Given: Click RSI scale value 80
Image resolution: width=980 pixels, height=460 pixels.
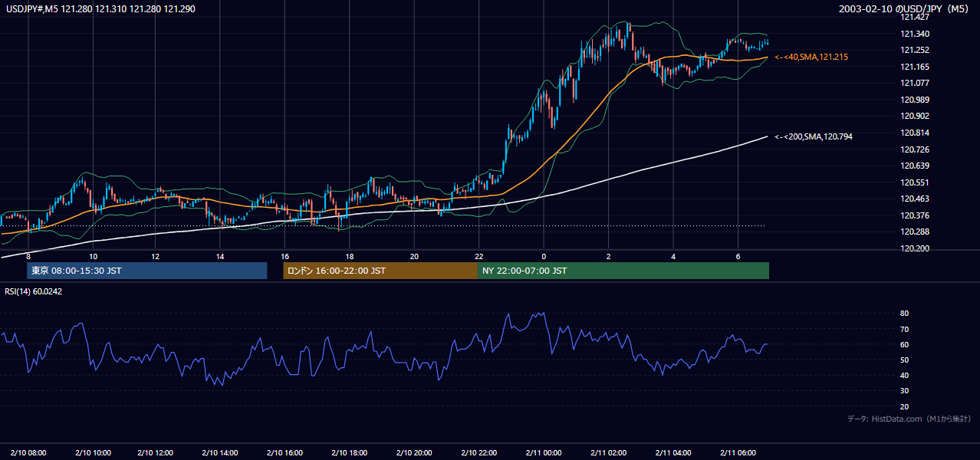Looking at the screenshot, I should click(904, 314).
